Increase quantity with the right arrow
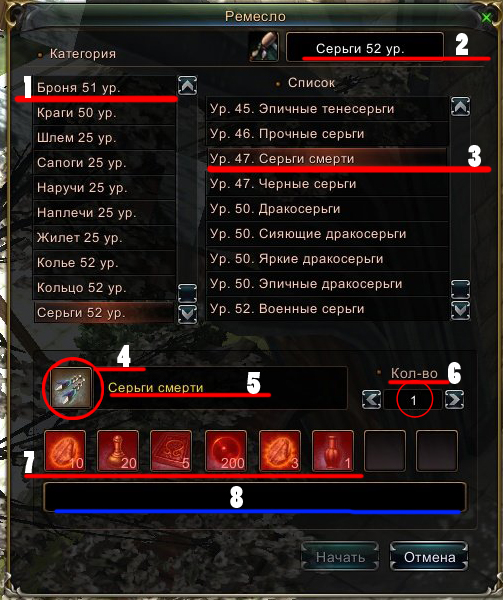Image resolution: width=503 pixels, height=600 pixels. [454, 400]
